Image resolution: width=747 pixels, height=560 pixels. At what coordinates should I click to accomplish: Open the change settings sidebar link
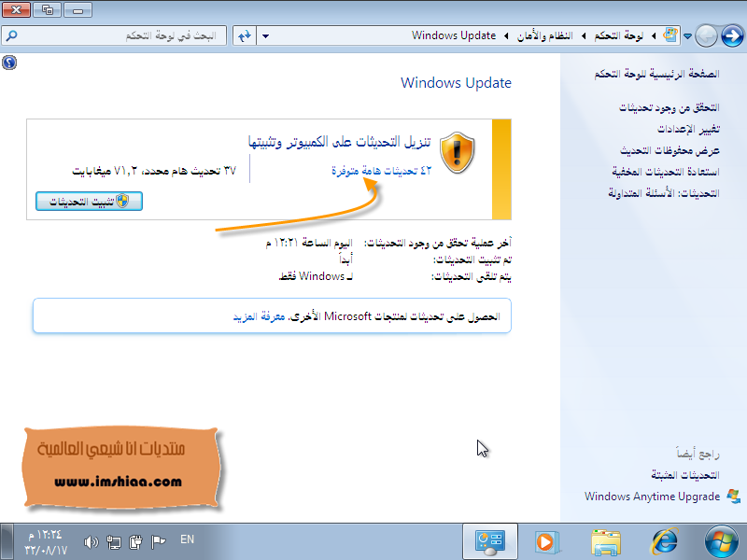pyautogui.click(x=688, y=129)
